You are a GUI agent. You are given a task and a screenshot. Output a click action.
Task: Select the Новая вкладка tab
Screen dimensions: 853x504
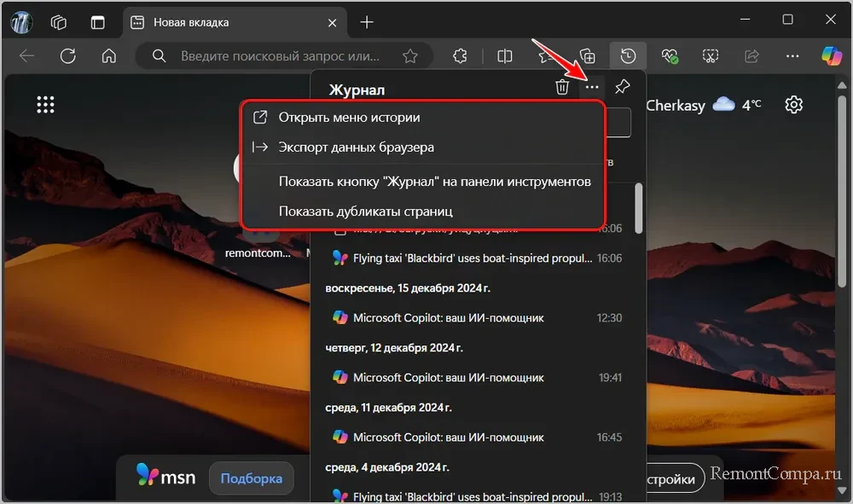(x=235, y=22)
